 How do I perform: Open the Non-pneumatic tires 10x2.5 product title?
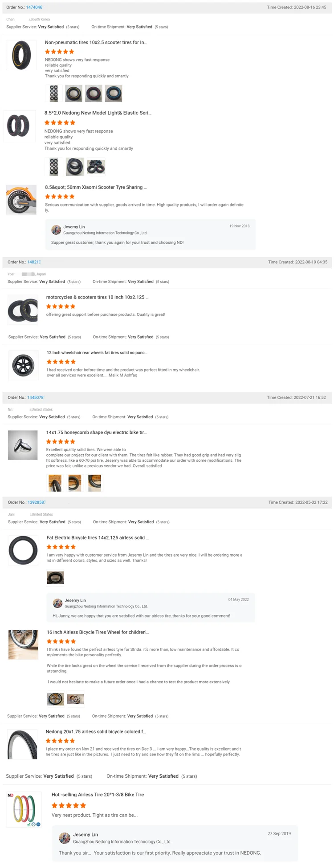pos(96,43)
